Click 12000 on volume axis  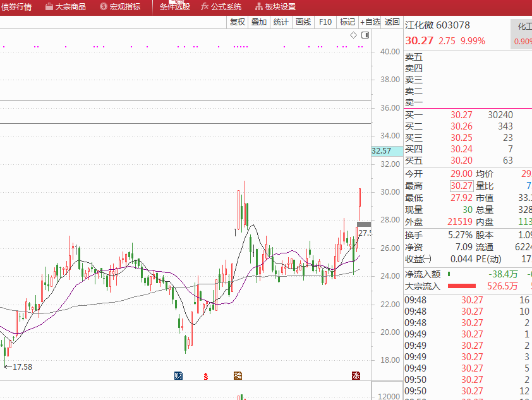(389, 396)
